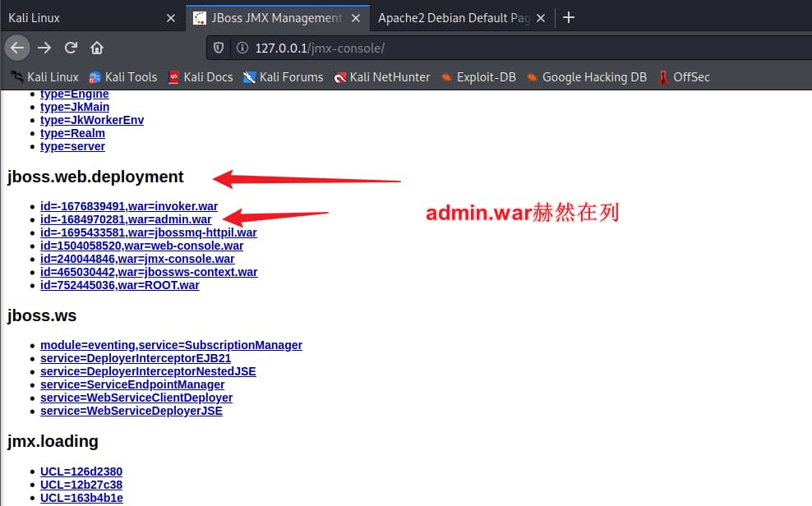Switch to the Kali Linux tab
The image size is (812, 506).
(92, 18)
